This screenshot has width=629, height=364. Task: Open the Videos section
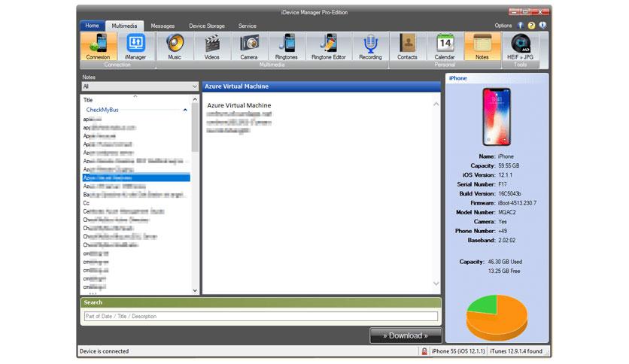212,47
